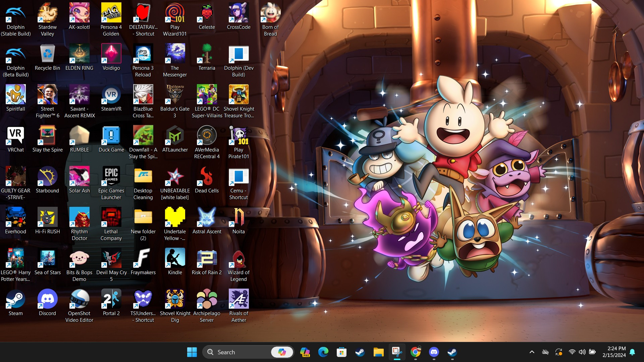Select the AVerMedia RECentral 4 icon
The image size is (644, 362).
207,142
